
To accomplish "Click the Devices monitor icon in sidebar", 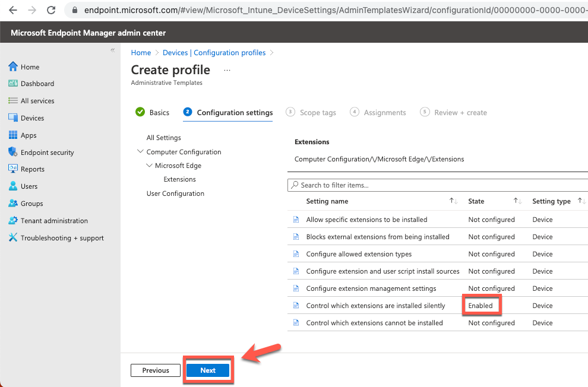I will pos(12,118).
